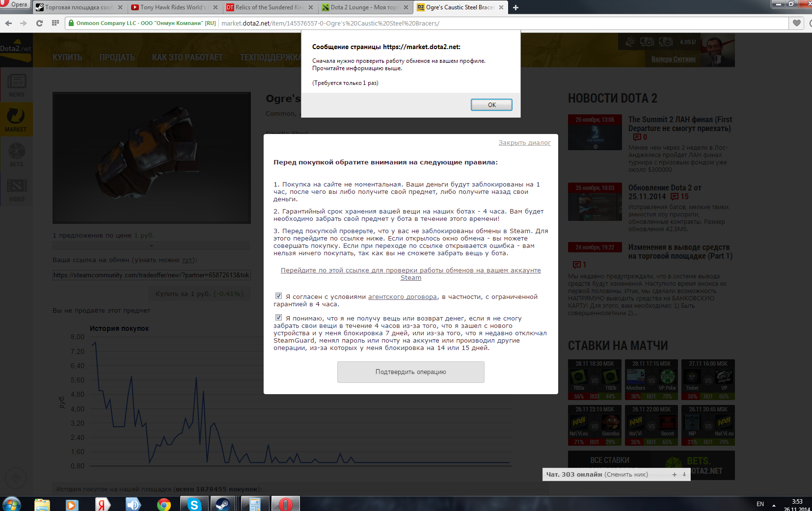This screenshot has height=511, width=812.
Task: Click the scroll-to-top circle arrow
Action: click(x=15, y=478)
